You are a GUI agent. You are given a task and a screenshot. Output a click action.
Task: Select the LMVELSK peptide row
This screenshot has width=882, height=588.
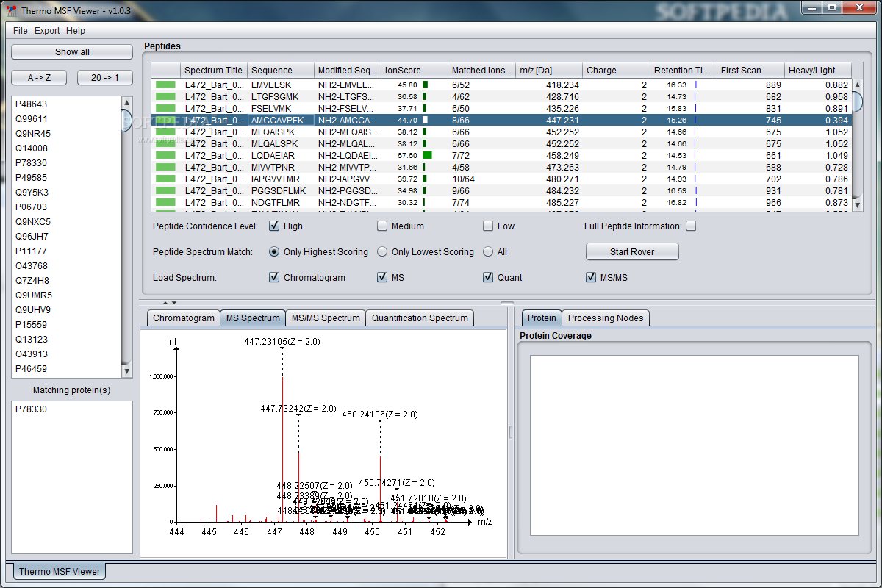(x=501, y=85)
